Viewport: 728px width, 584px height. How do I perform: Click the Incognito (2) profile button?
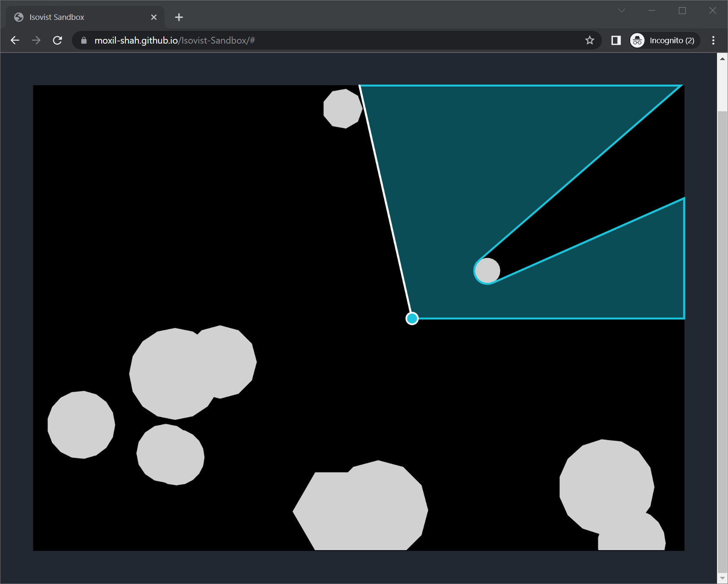tap(665, 40)
